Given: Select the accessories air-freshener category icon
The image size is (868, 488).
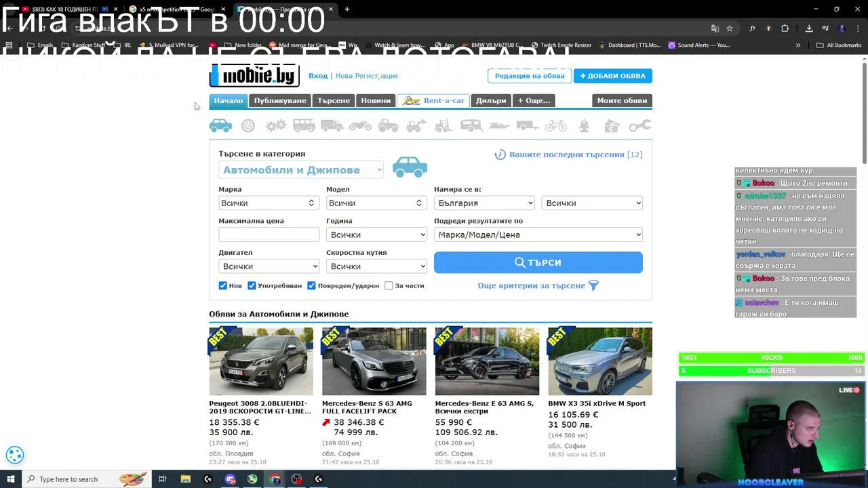Looking at the screenshot, I should [584, 125].
